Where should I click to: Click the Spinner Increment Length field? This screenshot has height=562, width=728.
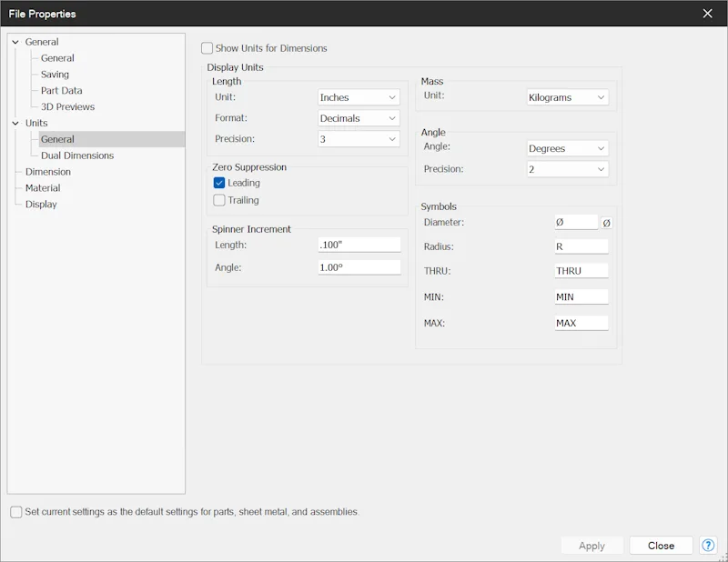tap(359, 245)
